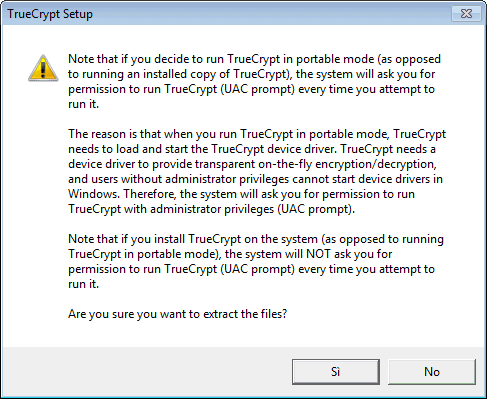
Task: Click line ending 'privileges (UAC prompt).'
Action: [211, 209]
